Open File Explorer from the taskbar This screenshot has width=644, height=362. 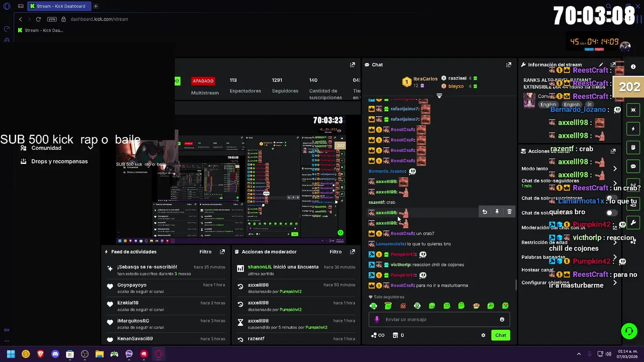100,354
